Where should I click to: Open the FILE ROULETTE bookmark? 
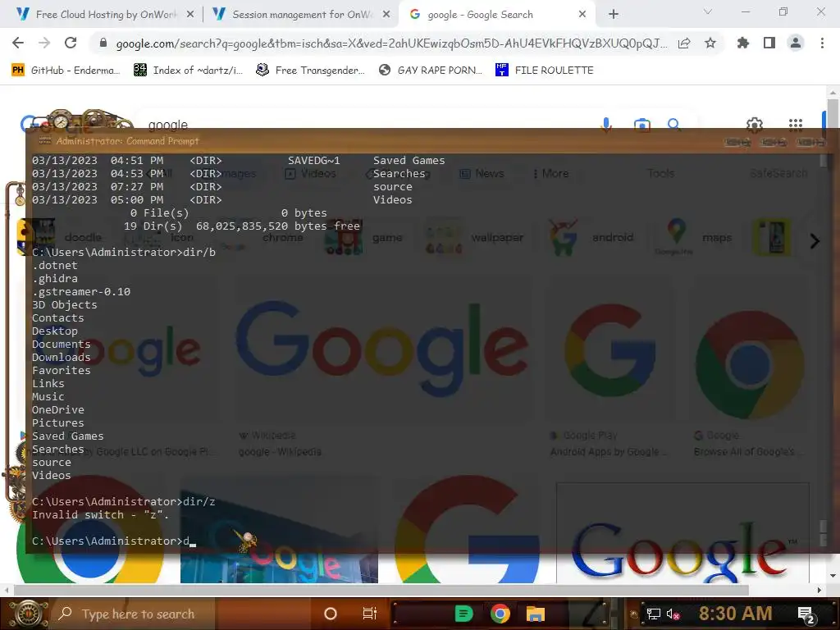click(545, 71)
